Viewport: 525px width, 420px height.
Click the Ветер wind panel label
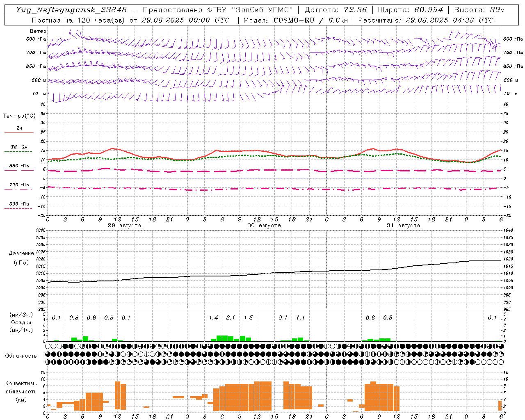click(38, 31)
